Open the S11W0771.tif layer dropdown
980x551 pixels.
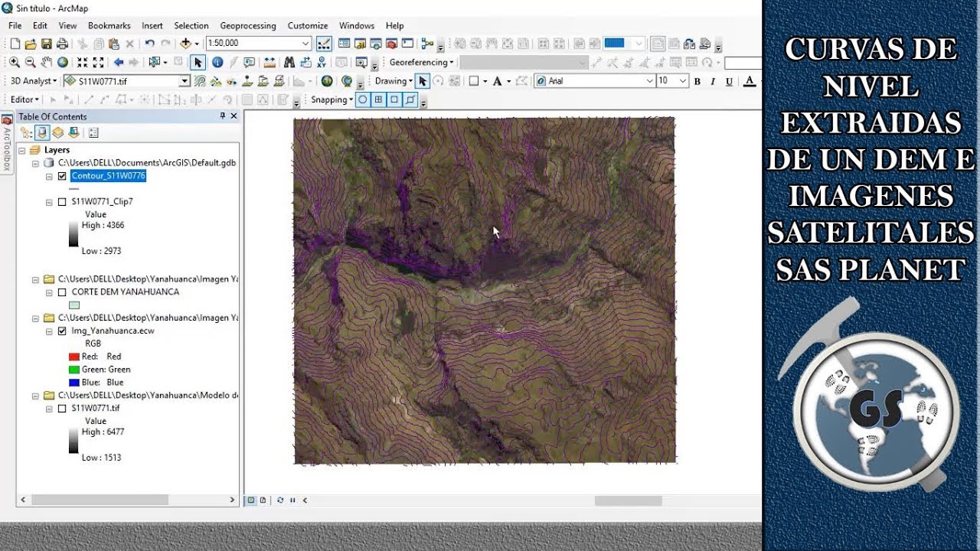(185, 81)
